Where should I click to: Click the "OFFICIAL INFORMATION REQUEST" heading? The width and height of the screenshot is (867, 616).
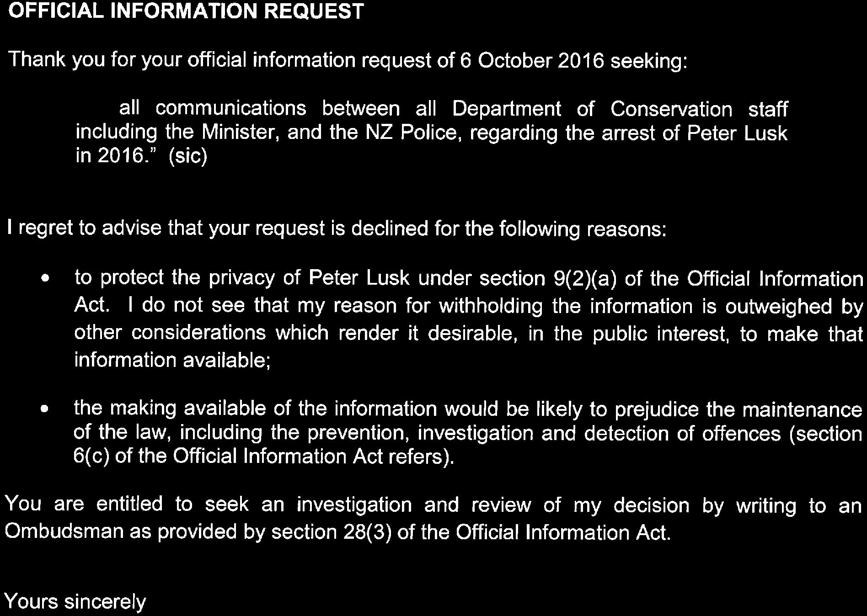(x=186, y=12)
